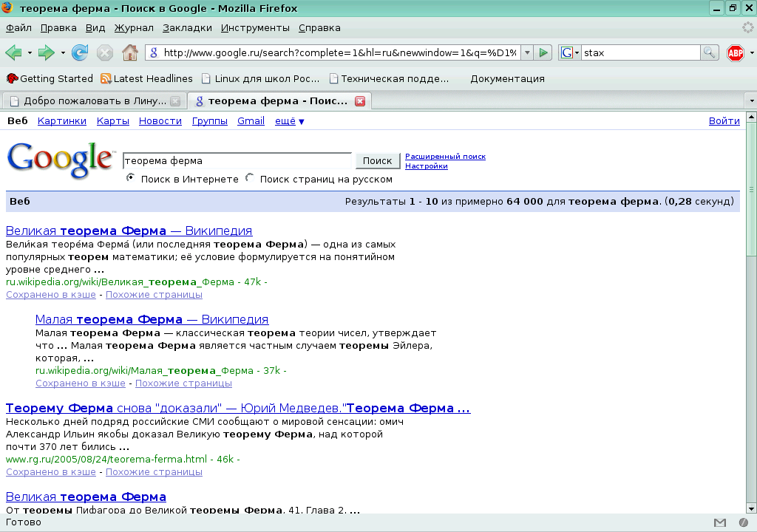Viewport: 757px width, 532px height.
Task: Select radio button 'Поиск в Интернете'
Action: (130, 178)
